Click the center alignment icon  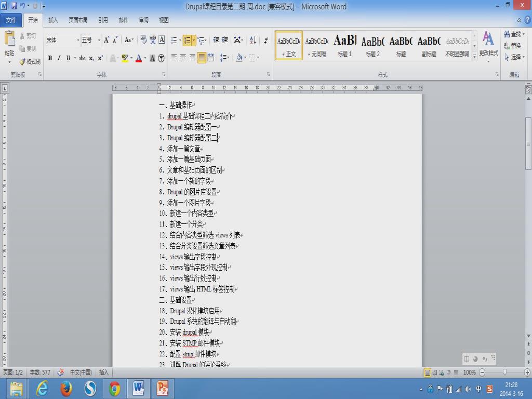click(x=183, y=58)
